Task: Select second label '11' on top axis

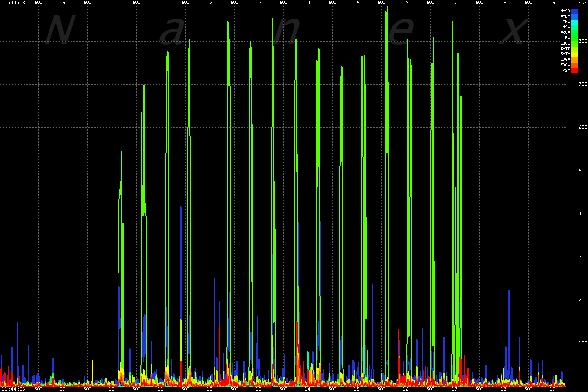Action: point(160,2)
